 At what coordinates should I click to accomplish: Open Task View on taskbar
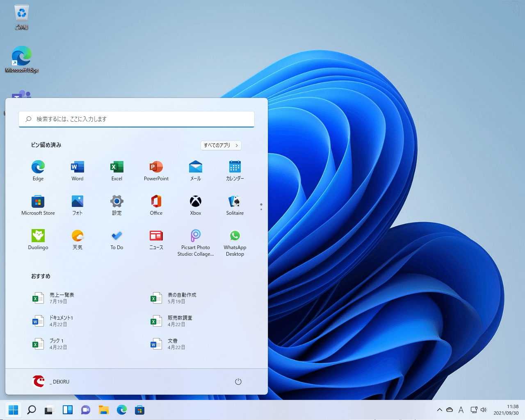[x=49, y=410]
